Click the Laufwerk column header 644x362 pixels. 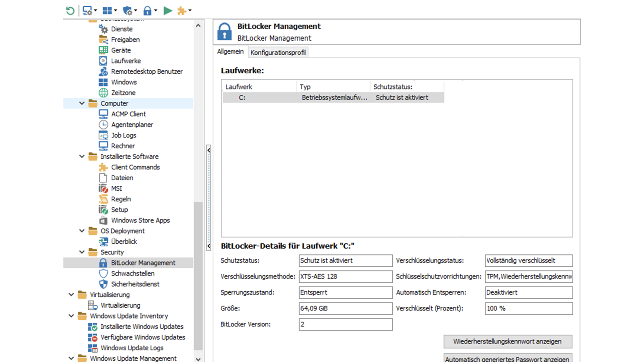point(260,87)
